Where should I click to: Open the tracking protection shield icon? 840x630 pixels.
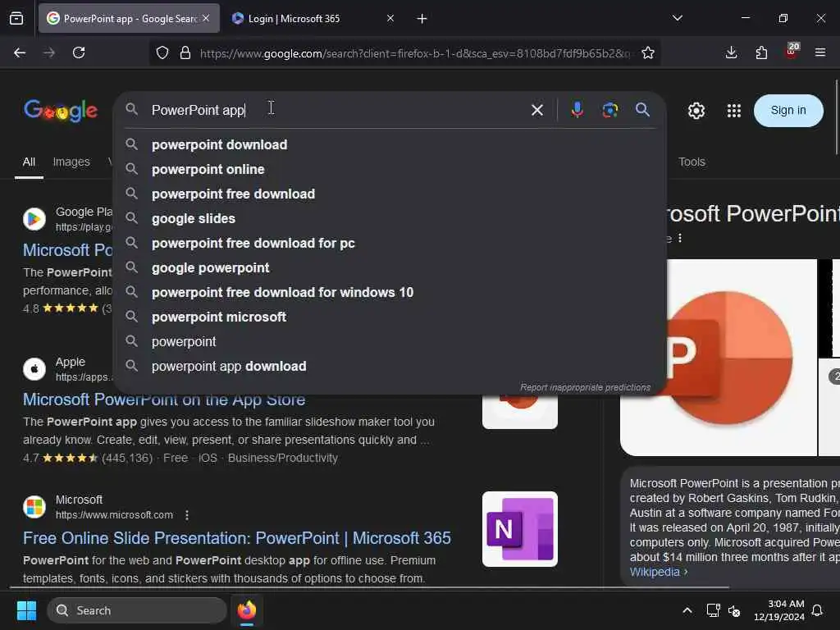(x=162, y=52)
